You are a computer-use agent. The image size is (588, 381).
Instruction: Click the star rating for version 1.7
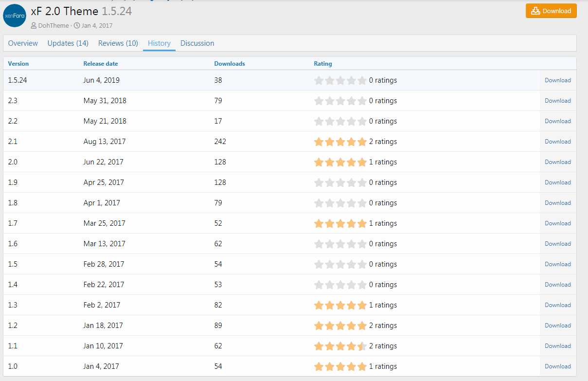pyautogui.click(x=340, y=223)
